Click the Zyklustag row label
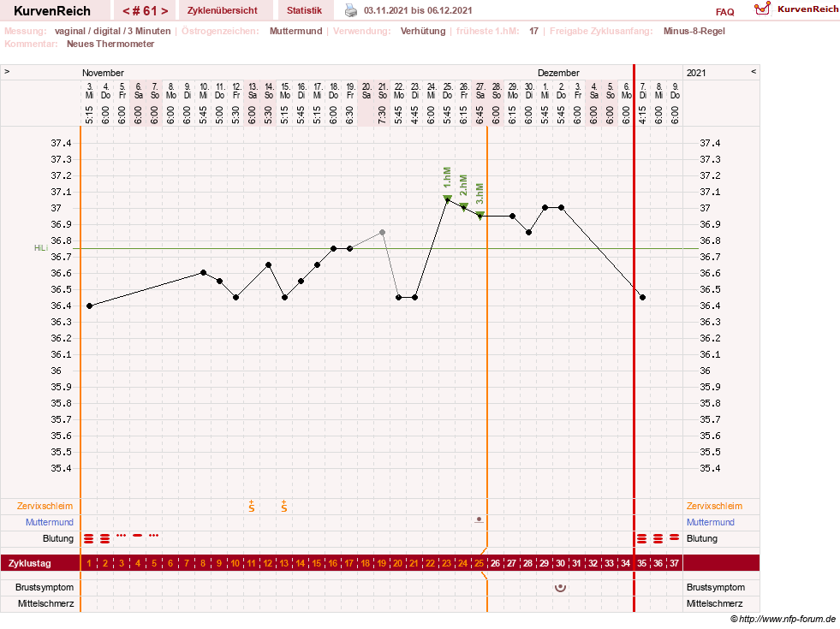The width and height of the screenshot is (840, 629). coord(30,563)
